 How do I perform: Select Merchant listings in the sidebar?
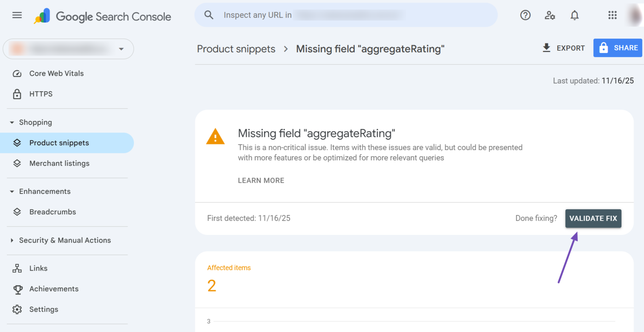pyautogui.click(x=59, y=163)
